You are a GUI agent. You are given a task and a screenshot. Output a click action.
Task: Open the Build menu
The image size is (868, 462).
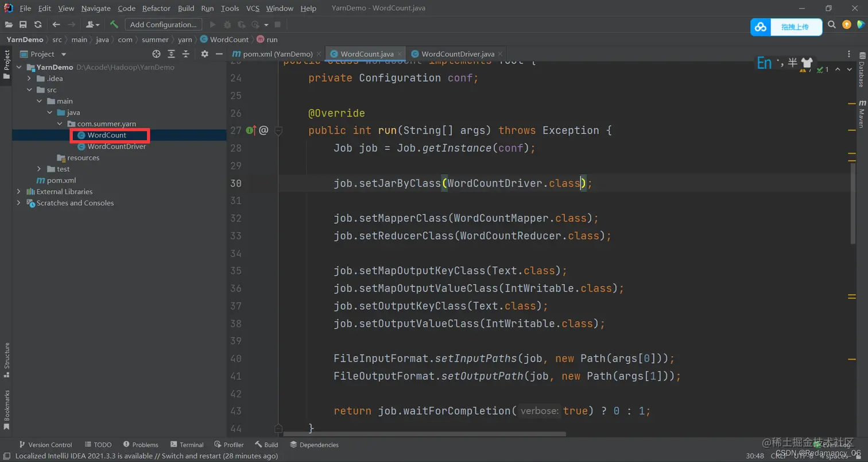point(186,9)
